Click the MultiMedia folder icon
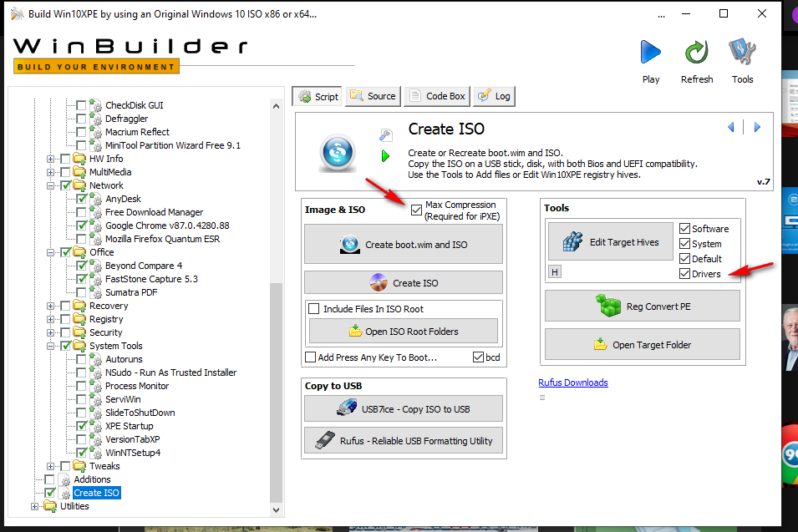The width and height of the screenshot is (798, 532). click(79, 172)
